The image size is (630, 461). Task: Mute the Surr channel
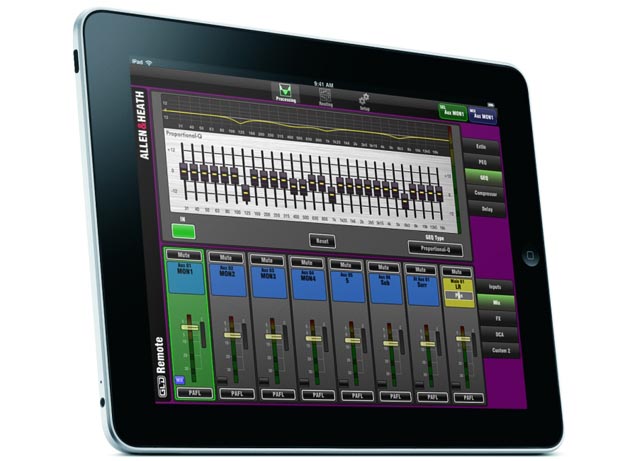(x=420, y=270)
